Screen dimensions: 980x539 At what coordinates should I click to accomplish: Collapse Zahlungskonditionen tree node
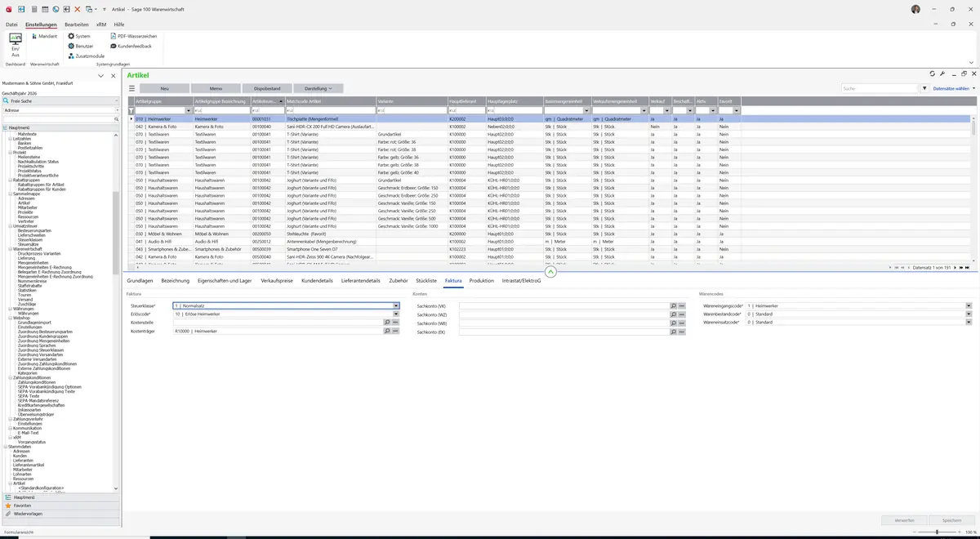click(x=11, y=377)
